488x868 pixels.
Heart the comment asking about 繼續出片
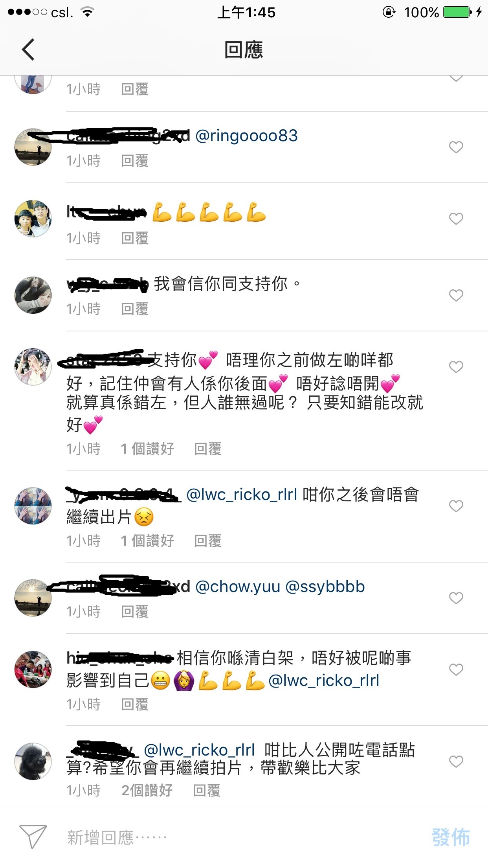coord(456,506)
